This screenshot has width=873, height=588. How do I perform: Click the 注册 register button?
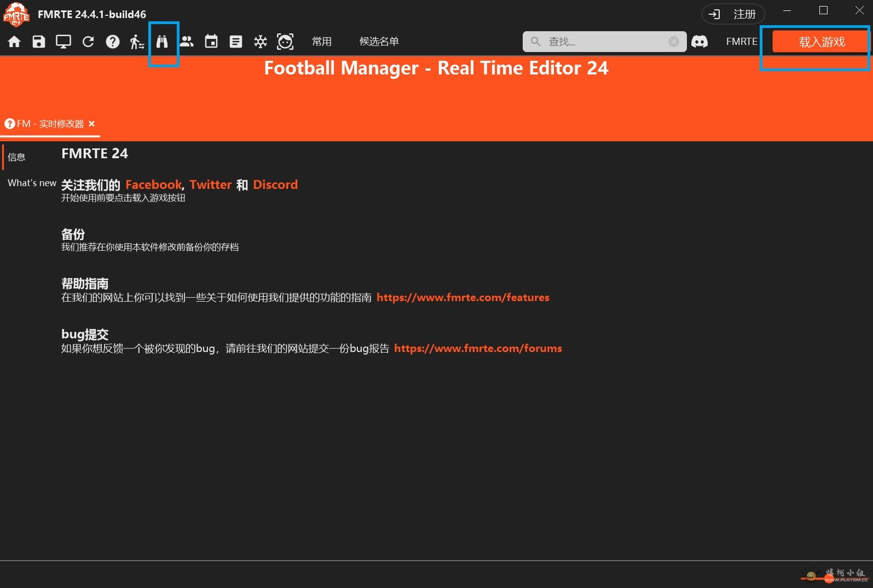733,14
